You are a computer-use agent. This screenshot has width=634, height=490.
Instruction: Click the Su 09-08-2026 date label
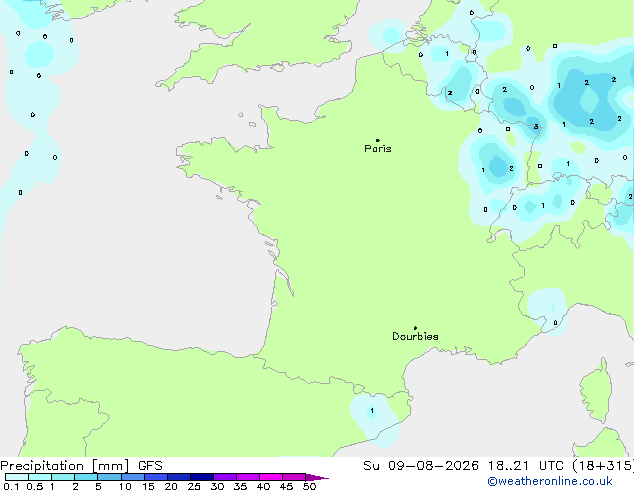(x=421, y=466)
